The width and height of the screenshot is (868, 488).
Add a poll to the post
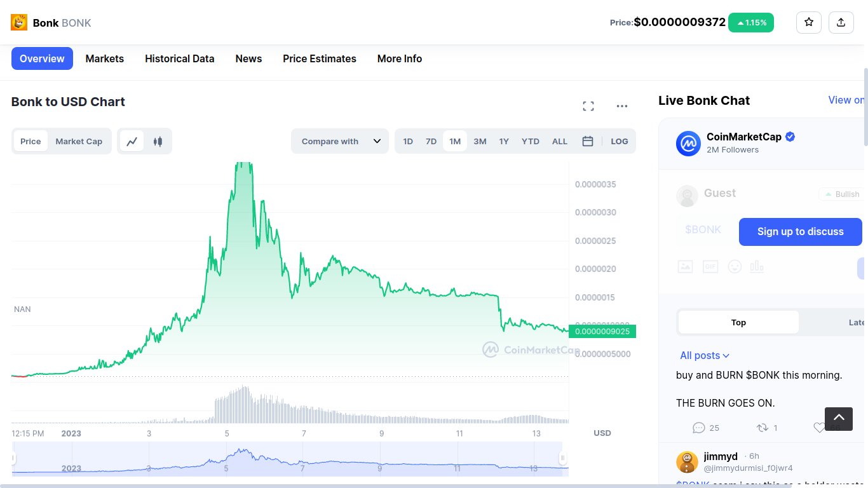757,267
